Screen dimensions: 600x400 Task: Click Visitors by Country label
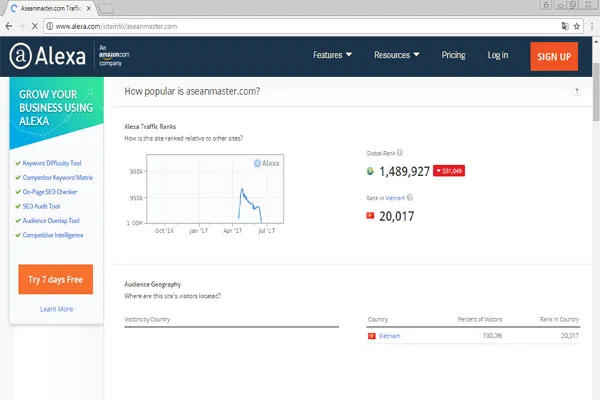[147, 319]
